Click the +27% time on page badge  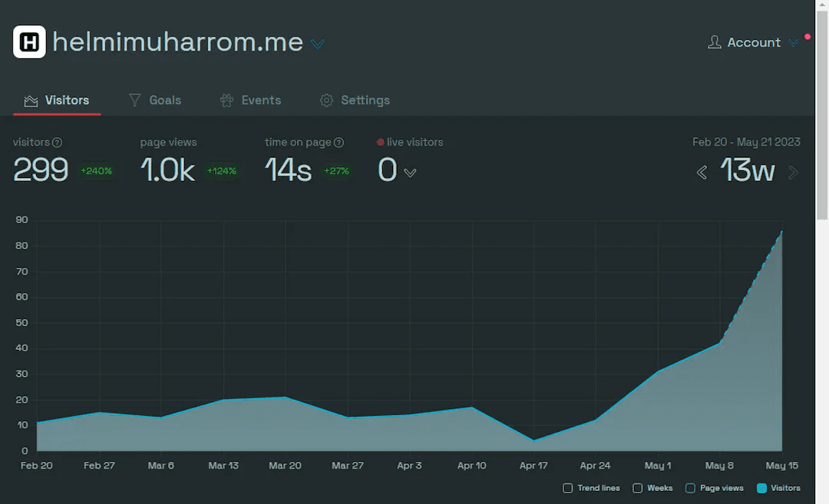tap(336, 171)
